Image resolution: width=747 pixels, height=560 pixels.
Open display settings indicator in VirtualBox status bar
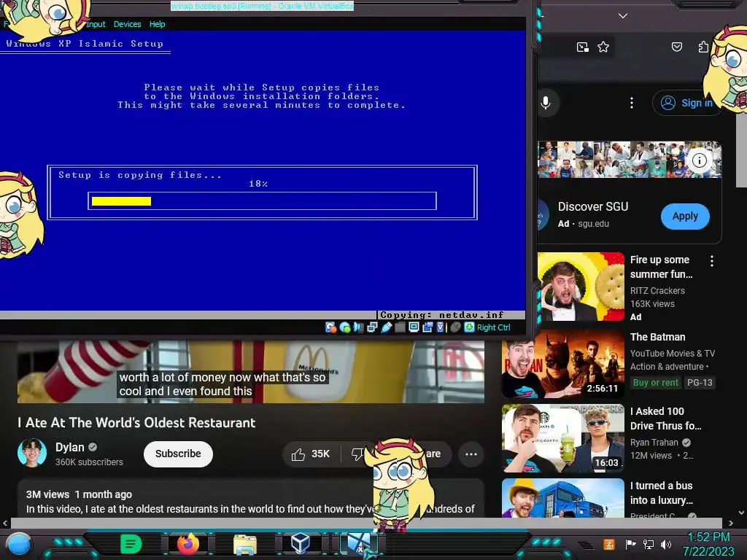tap(414, 327)
